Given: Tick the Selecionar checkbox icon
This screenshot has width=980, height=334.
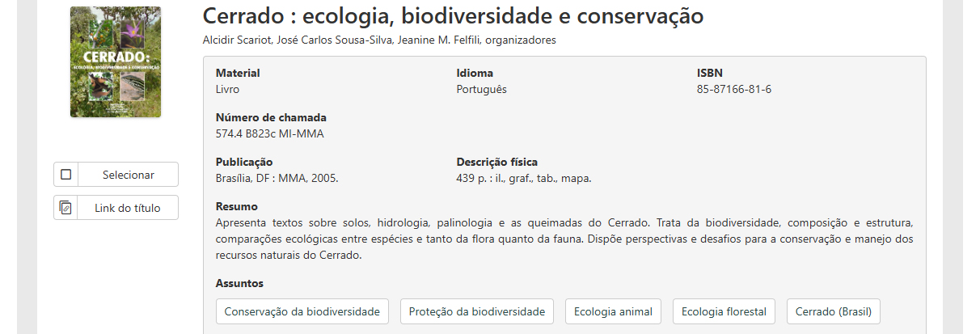Looking at the screenshot, I should 66,175.
